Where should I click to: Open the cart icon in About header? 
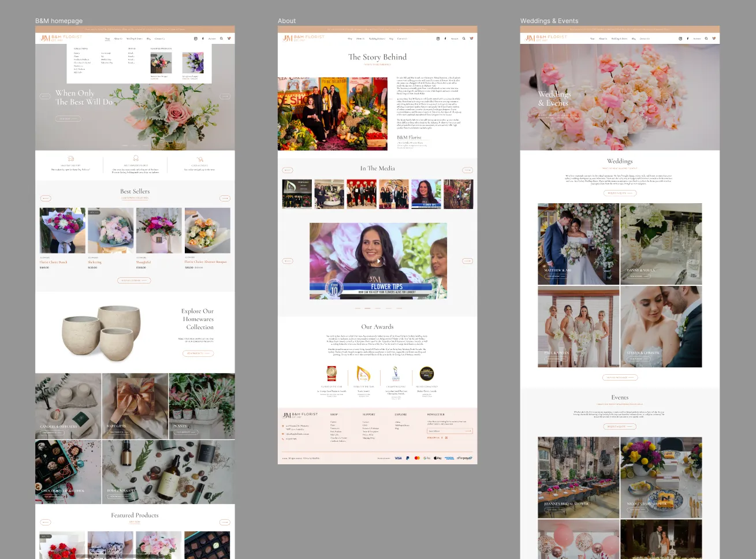tap(471, 39)
